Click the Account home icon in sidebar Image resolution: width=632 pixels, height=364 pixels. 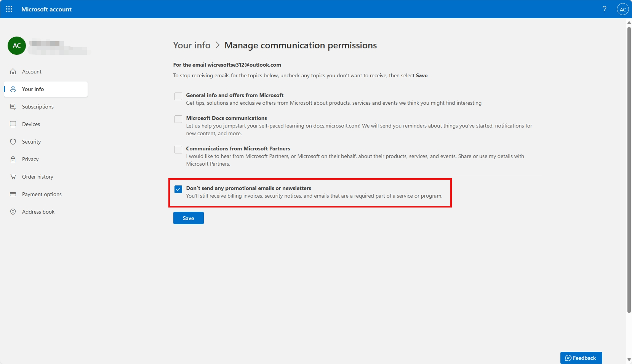point(13,72)
